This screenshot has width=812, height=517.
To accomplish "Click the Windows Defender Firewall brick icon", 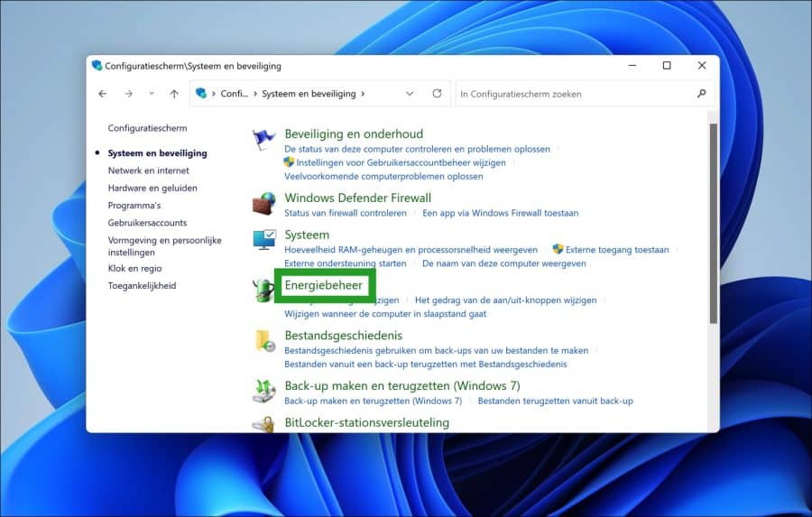I will point(263,204).
